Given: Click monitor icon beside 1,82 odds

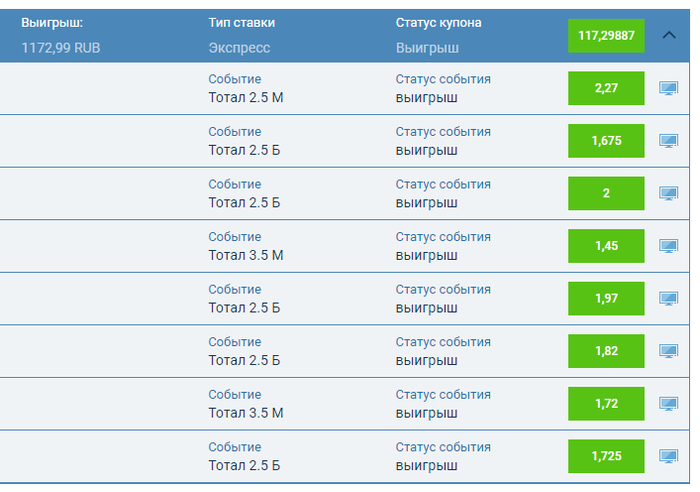Looking at the screenshot, I should pyautogui.click(x=668, y=351).
